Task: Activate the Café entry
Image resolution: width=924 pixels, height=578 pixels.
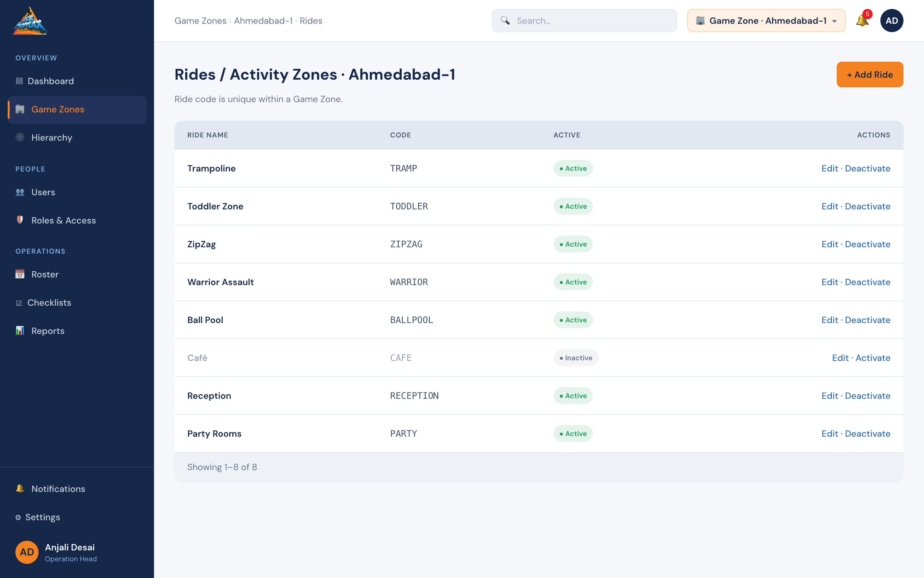Action: tap(873, 357)
